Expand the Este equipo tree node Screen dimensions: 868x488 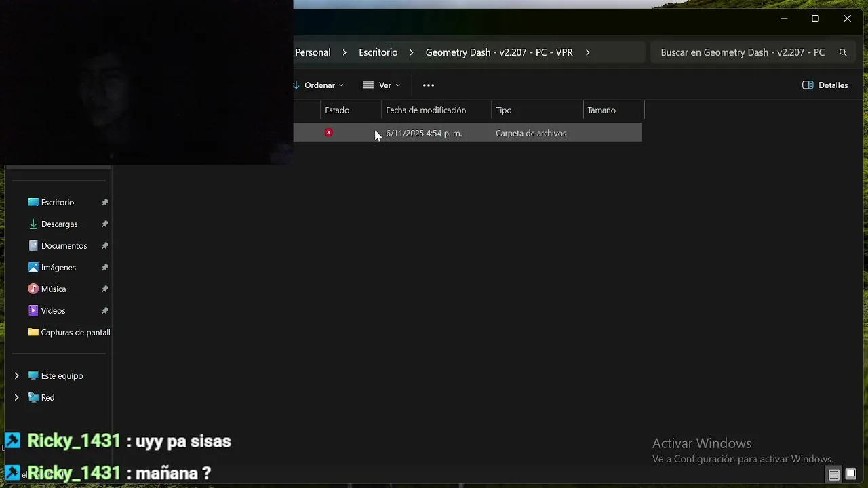[16, 375]
